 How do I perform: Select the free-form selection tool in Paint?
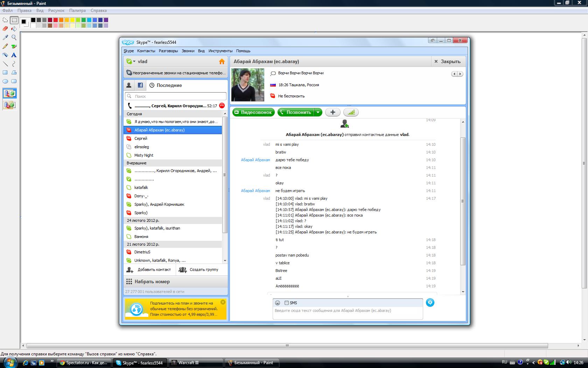[5, 20]
